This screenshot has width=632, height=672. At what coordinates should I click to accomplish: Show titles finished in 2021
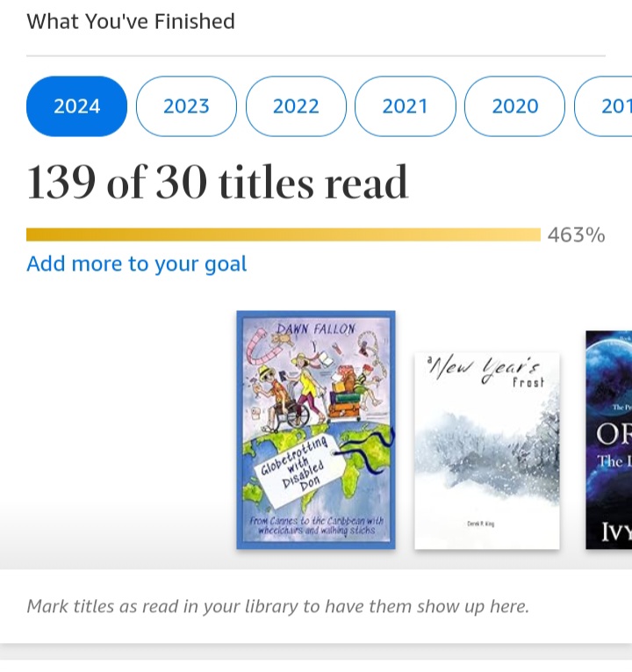405,106
